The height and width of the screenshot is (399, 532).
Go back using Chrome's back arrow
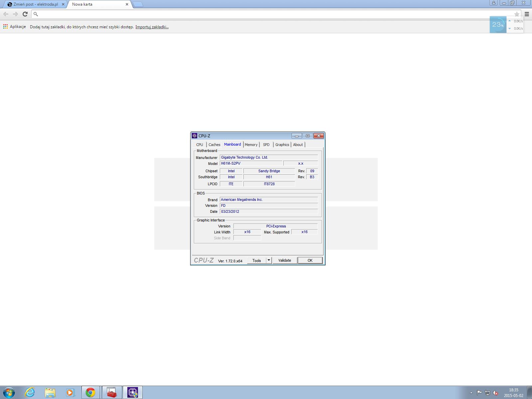point(6,14)
